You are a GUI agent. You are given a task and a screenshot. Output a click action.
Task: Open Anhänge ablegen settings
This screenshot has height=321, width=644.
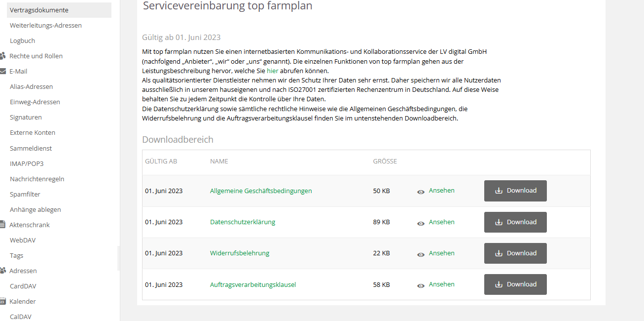36,209
